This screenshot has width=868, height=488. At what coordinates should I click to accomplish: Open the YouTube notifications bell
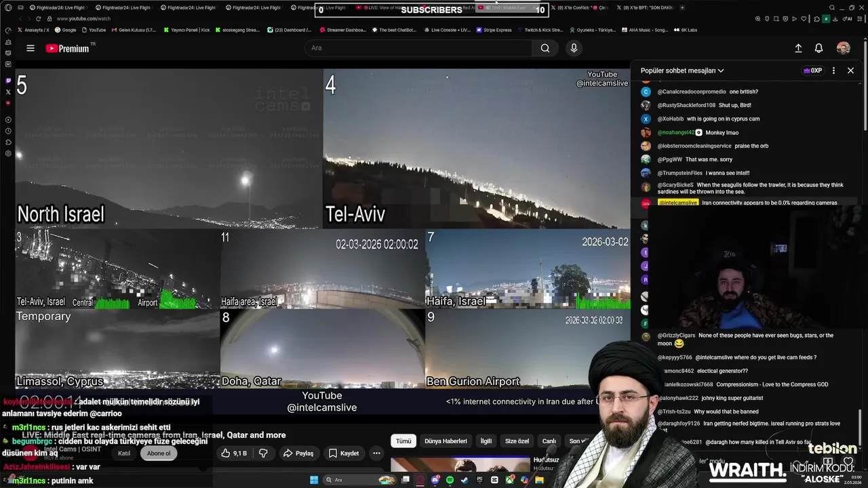(818, 48)
